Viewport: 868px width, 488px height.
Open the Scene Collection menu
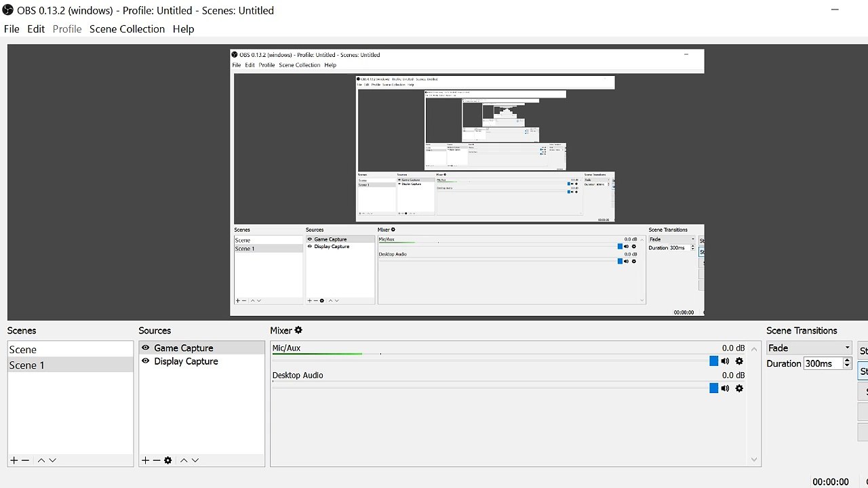(127, 29)
